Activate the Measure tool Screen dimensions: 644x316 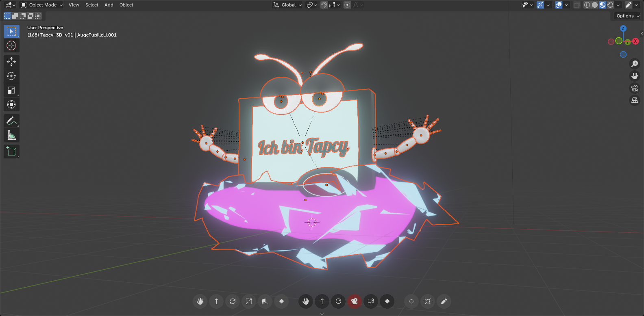[x=11, y=135]
